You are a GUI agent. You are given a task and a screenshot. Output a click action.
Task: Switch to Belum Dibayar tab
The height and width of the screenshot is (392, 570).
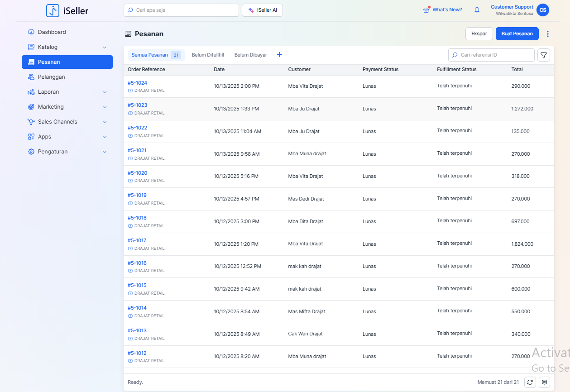(x=250, y=55)
